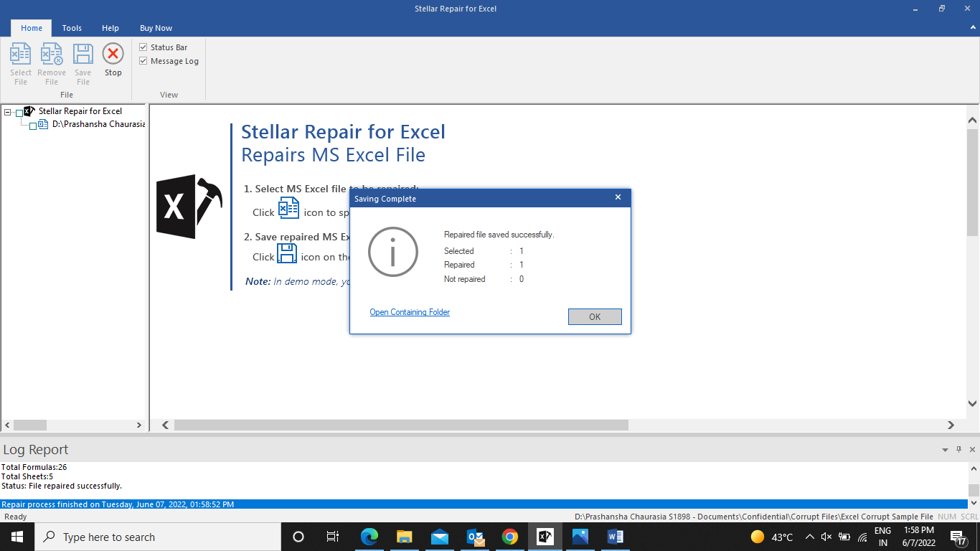
Task: Collapse the Stellar Repair for Excel tree node
Action: click(8, 112)
